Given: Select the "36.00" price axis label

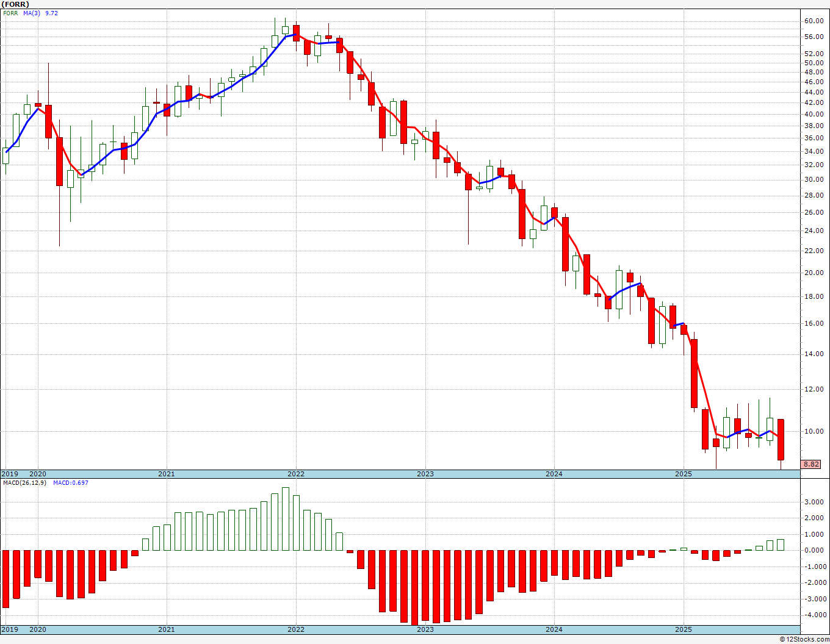Looking at the screenshot, I should pyautogui.click(x=814, y=138).
